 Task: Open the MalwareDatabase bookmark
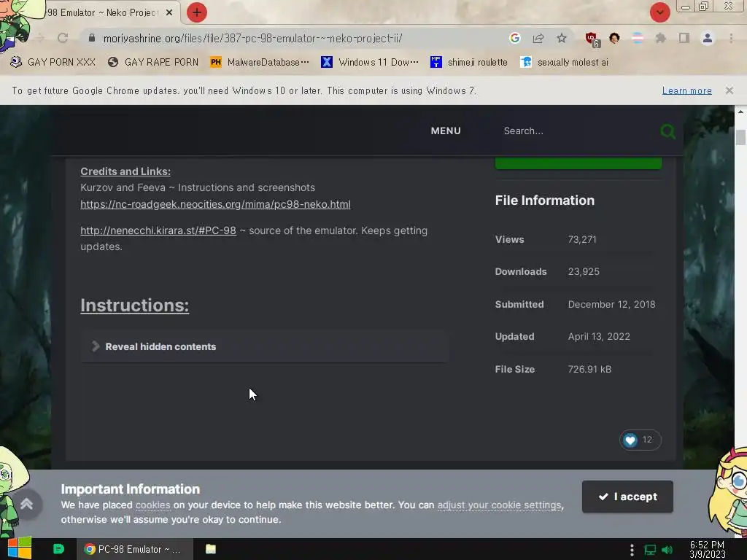(260, 63)
